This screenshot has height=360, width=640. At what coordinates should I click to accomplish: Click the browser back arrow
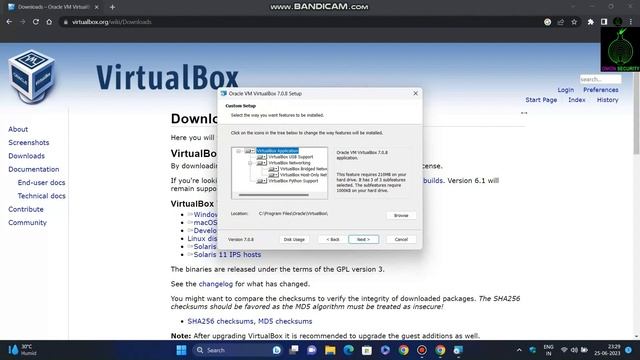(x=9, y=22)
